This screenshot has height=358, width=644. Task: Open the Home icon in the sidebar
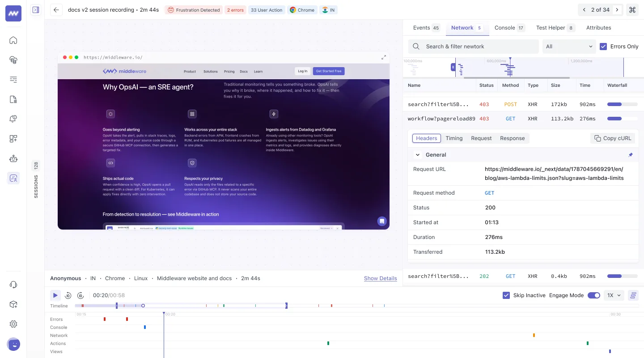(x=13, y=40)
